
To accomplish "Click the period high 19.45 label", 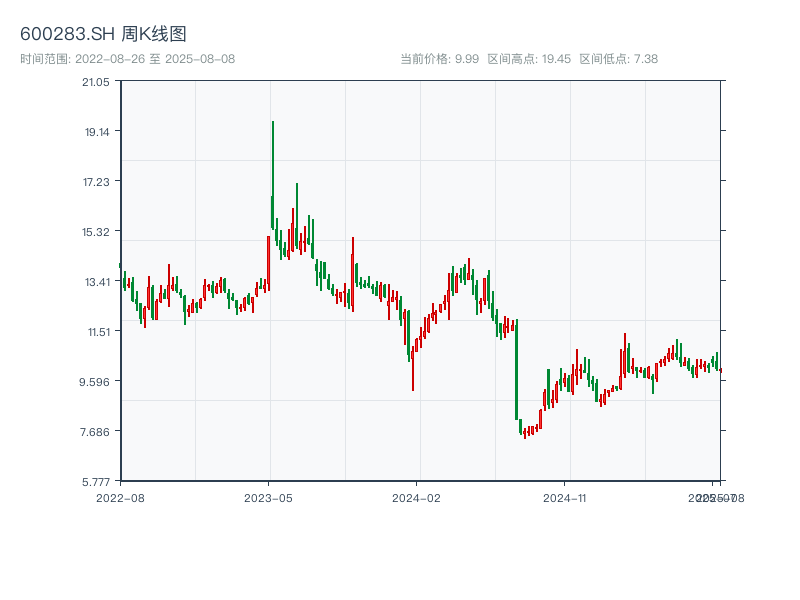I will pos(529,59).
